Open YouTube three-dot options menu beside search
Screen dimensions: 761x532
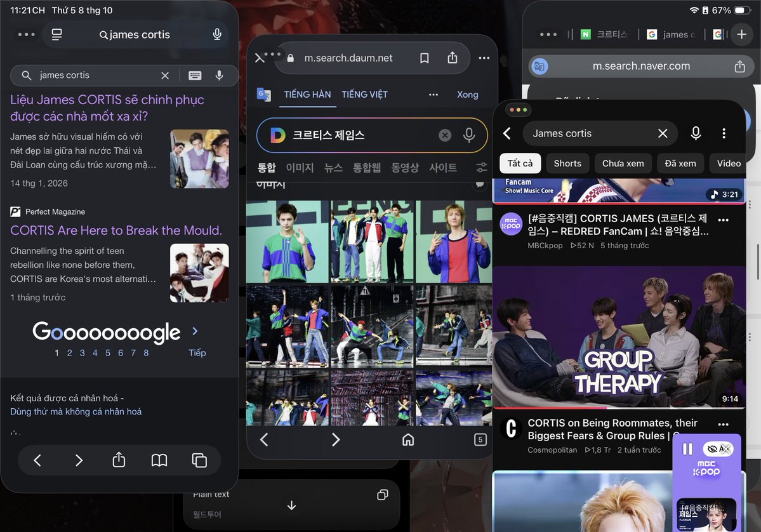pos(724,133)
